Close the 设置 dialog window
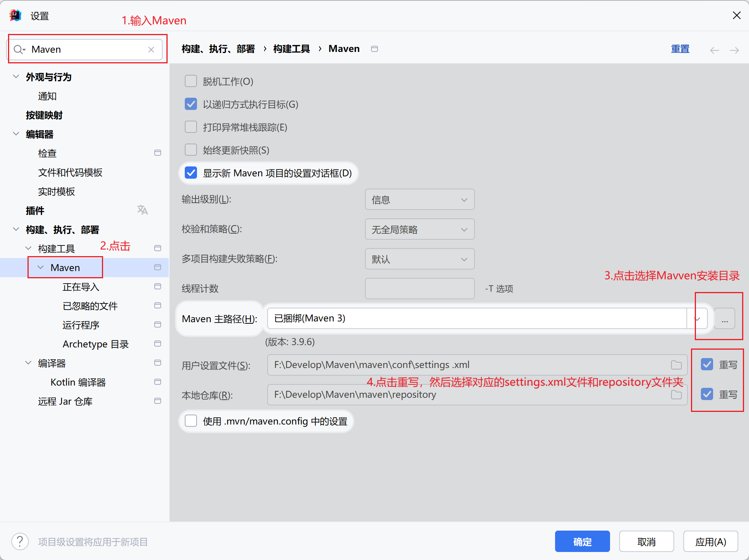 pos(737,15)
